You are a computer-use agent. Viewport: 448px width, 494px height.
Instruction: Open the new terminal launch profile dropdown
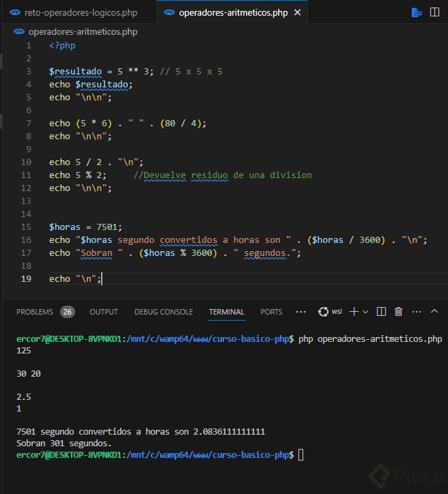pyautogui.click(x=365, y=312)
